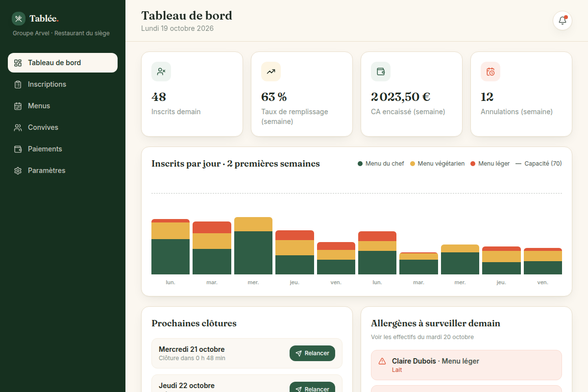588x392 pixels.
Task: Open the Menus section
Action: click(x=63, y=106)
